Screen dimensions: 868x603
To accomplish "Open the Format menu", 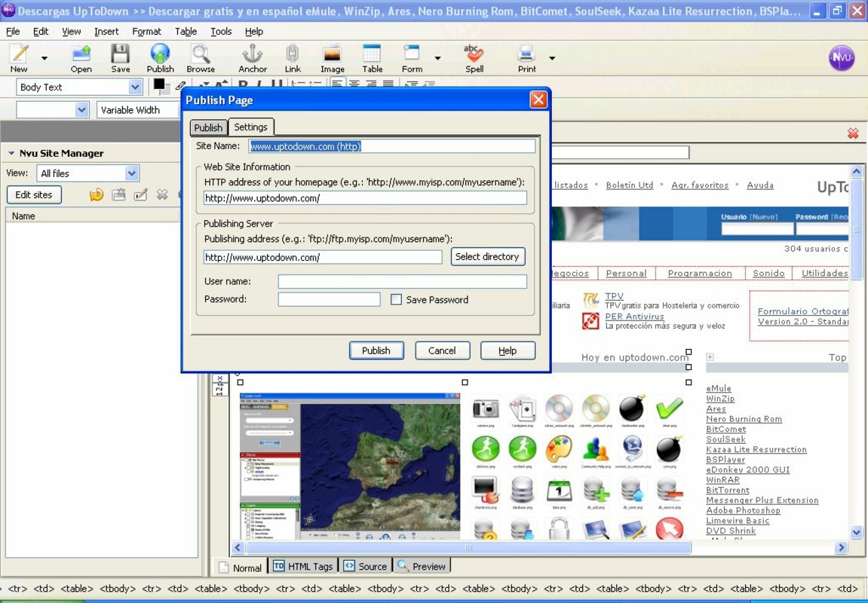I will click(x=146, y=32).
